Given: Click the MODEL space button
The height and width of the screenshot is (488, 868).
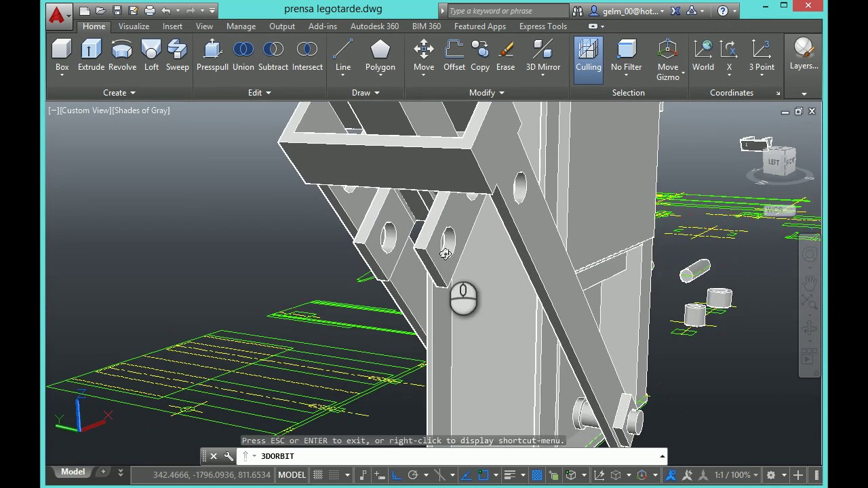Looking at the screenshot, I should click(292, 475).
